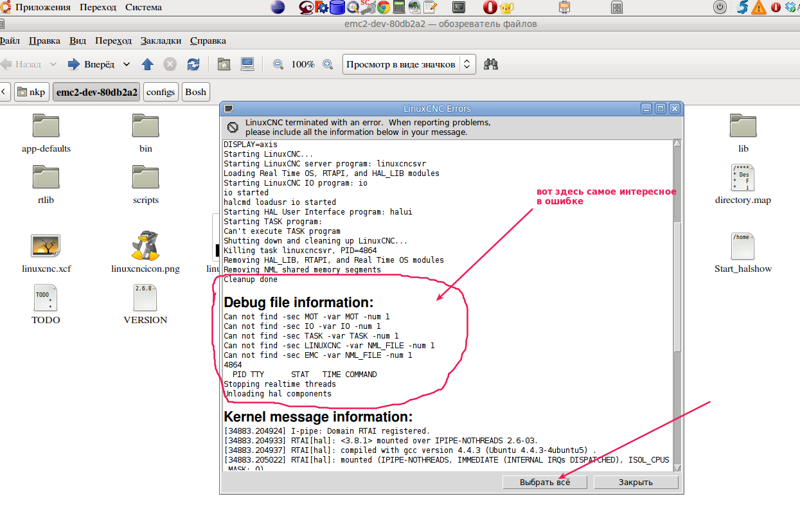The width and height of the screenshot is (800, 532).
Task: Open the Закладки menu
Action: point(161,40)
